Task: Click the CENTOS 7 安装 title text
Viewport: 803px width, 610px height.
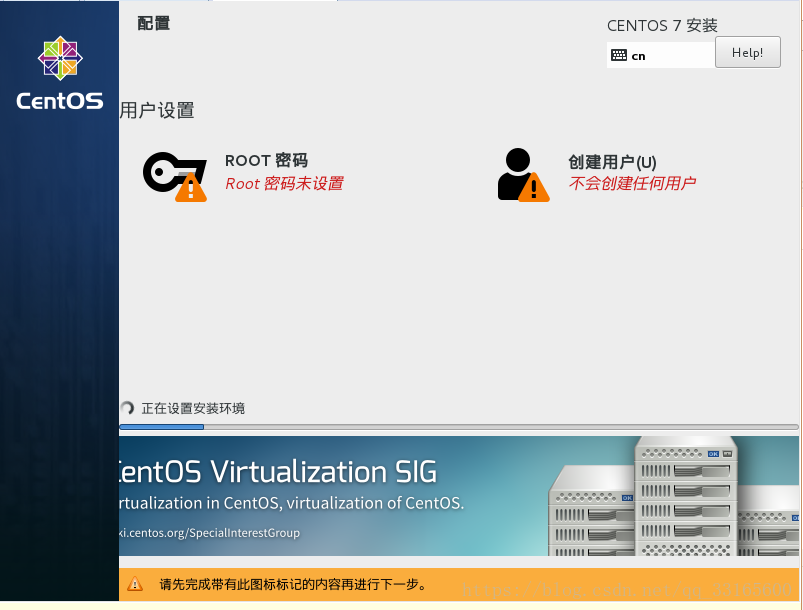Action: [662, 25]
